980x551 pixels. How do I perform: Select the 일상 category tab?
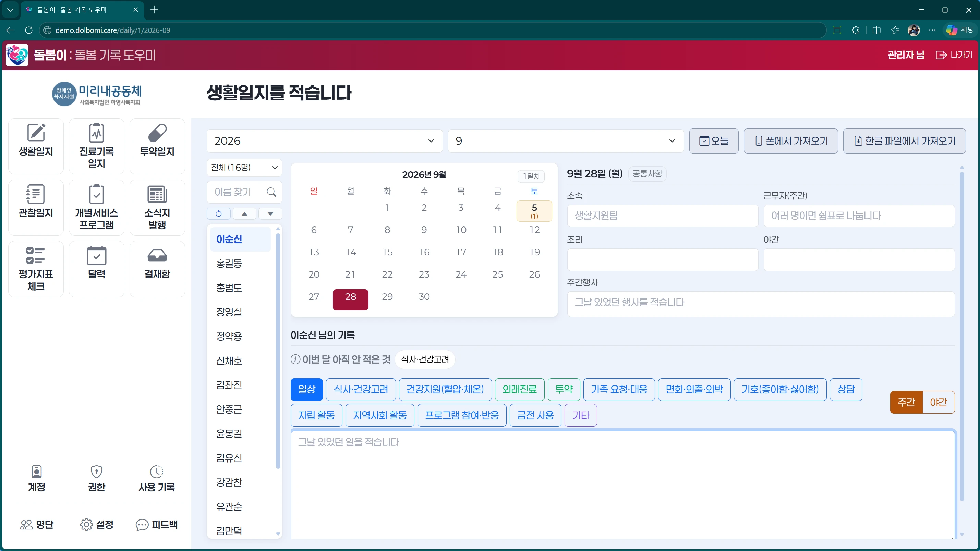point(307,389)
